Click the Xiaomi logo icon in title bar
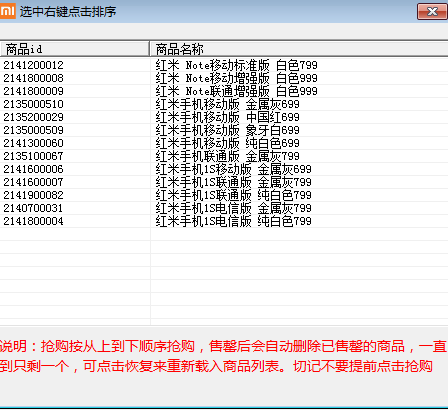 coord(7,11)
